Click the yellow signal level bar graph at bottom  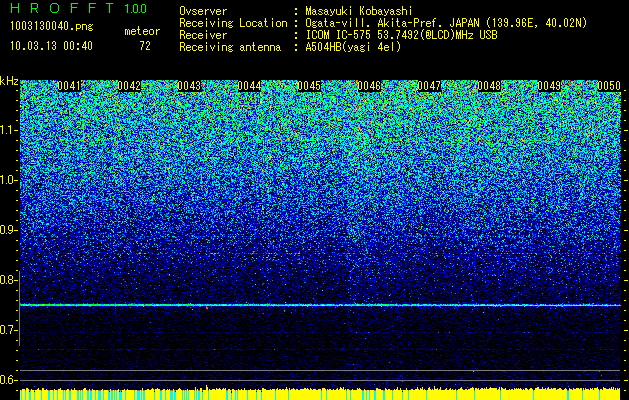(320, 394)
